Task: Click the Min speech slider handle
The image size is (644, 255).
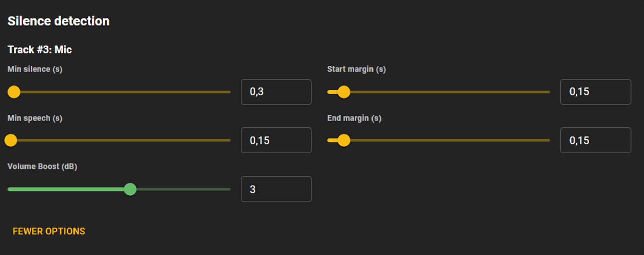Action: [11, 140]
